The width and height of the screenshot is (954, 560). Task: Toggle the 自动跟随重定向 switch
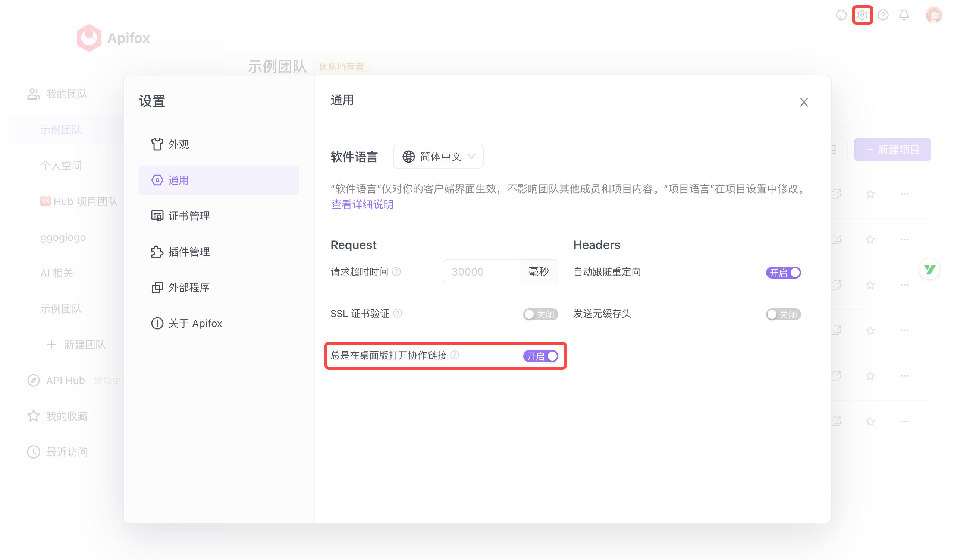click(783, 273)
